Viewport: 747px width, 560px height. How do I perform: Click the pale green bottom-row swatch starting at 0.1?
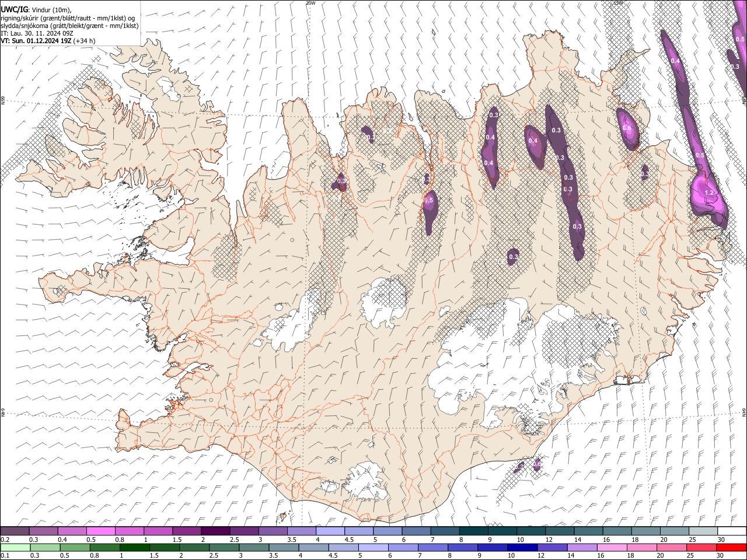15,547
